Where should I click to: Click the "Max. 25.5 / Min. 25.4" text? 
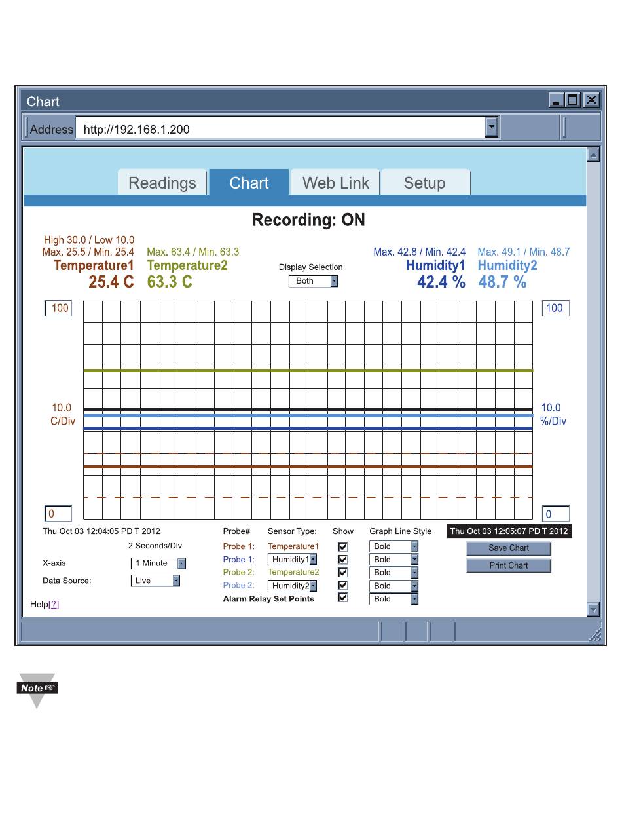(88, 252)
